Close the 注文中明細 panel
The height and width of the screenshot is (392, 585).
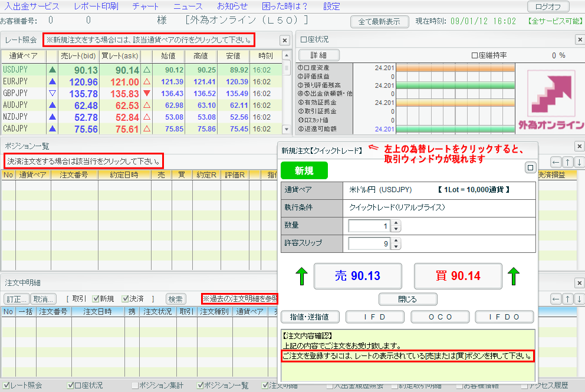(580, 283)
